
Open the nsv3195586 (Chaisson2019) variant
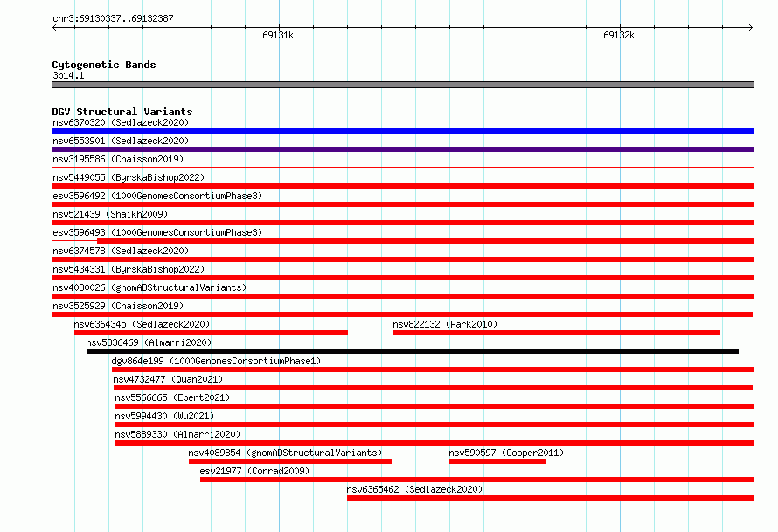click(x=118, y=159)
